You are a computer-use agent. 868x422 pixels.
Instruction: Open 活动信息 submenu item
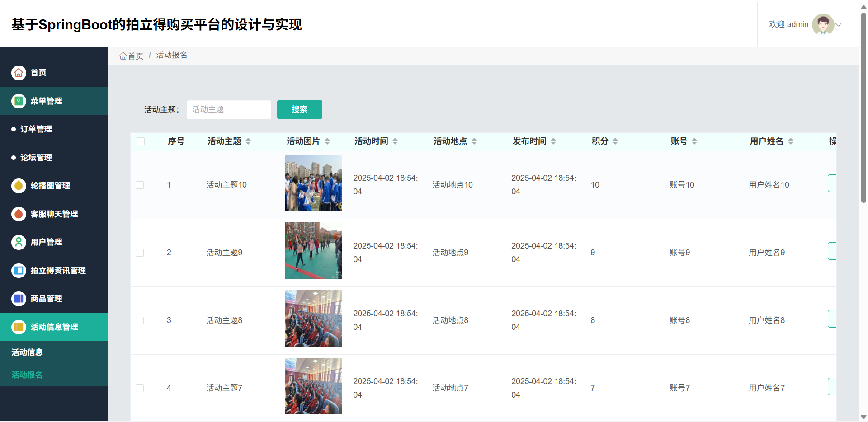tap(54, 352)
